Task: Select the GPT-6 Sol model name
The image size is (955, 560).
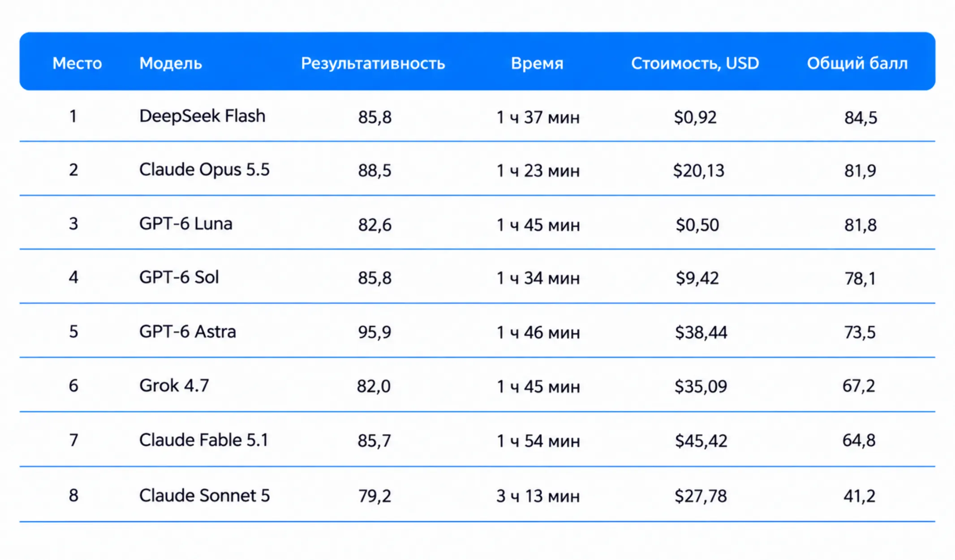Action: coord(179,277)
